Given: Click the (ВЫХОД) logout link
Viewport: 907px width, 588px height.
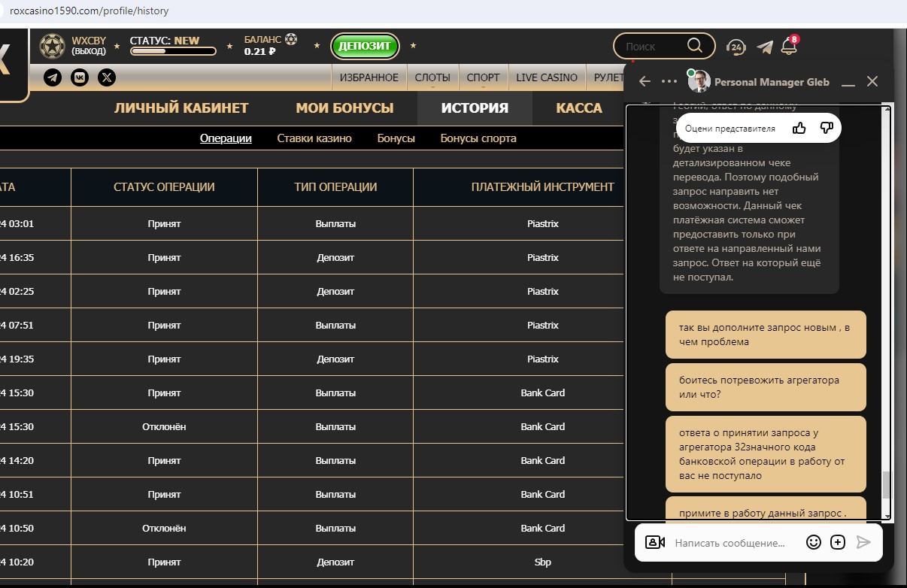Looking at the screenshot, I should click(x=89, y=52).
